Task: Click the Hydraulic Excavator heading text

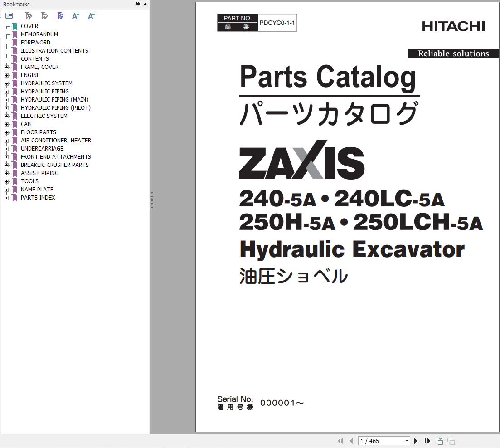Action: pyautogui.click(x=352, y=249)
